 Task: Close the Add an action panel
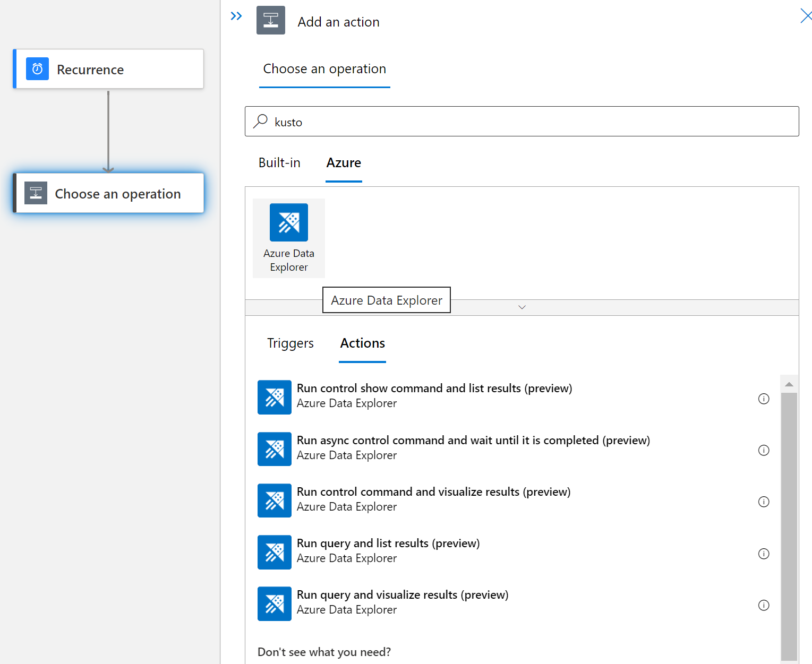(806, 16)
